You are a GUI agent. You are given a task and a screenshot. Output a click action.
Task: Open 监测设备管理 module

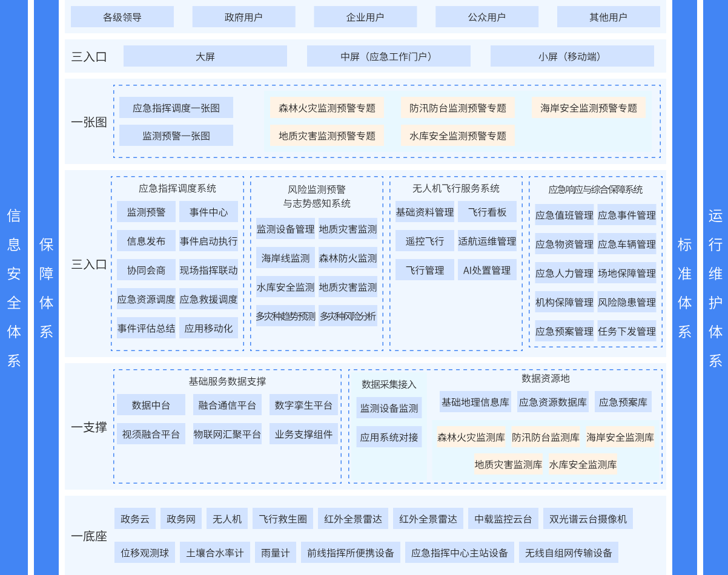tap(285, 229)
